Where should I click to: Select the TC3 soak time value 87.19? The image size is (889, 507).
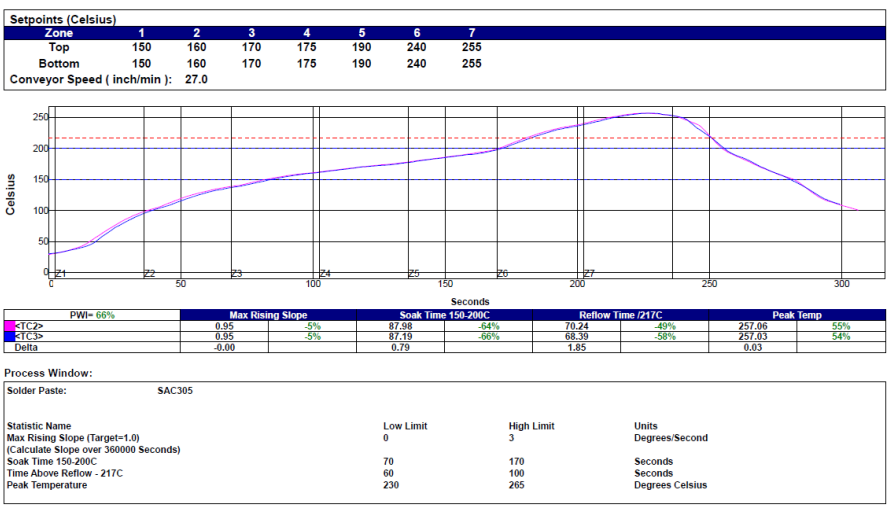pyautogui.click(x=400, y=336)
